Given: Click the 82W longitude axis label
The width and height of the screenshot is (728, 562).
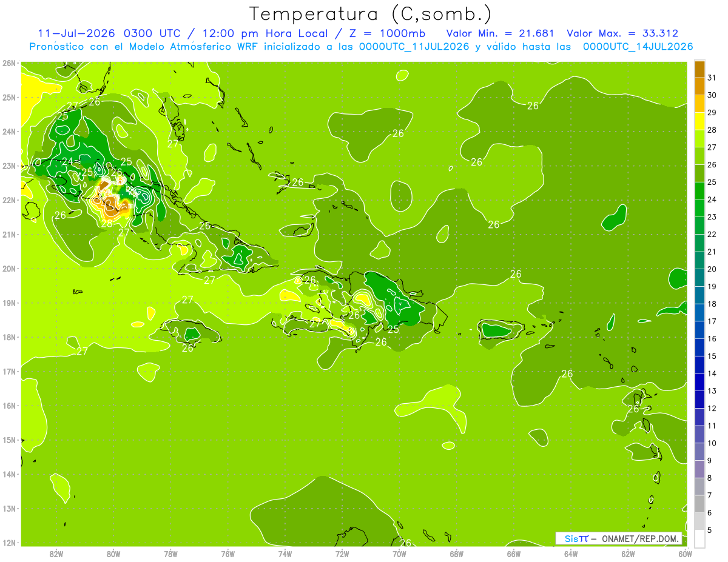Looking at the screenshot, I should [x=56, y=554].
